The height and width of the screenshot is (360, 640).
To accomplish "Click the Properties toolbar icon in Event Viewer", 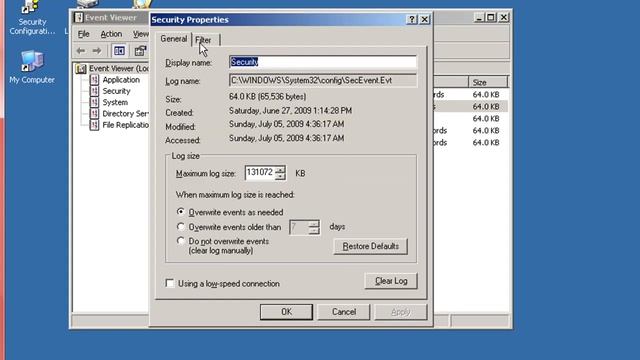I will (x=140, y=51).
